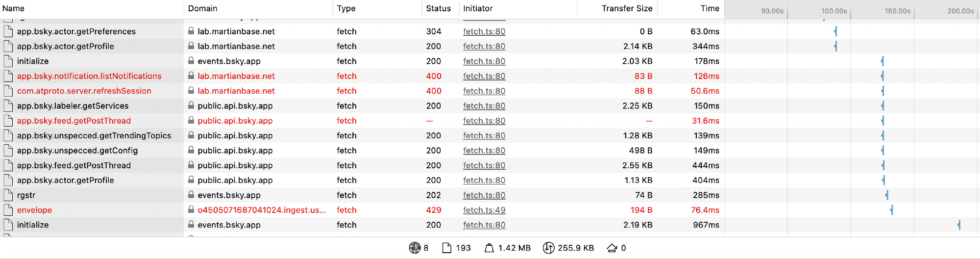This screenshot has width=980, height=259.
Task: Click the globe domains count icon in the status bar
Action: click(415, 248)
